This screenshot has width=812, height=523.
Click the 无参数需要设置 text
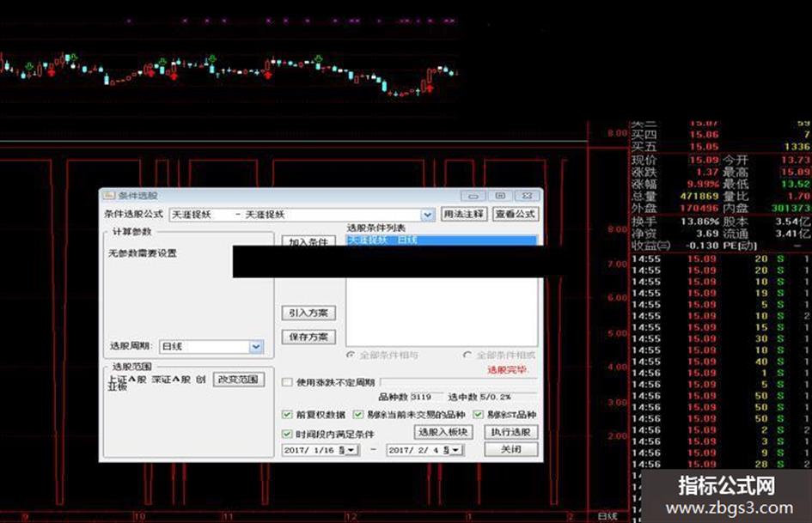point(143,253)
